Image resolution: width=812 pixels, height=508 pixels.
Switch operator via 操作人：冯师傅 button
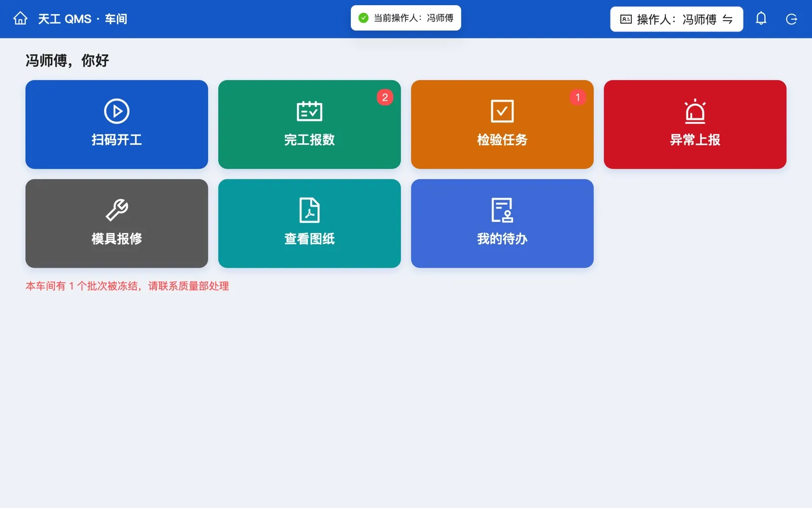[x=676, y=19]
